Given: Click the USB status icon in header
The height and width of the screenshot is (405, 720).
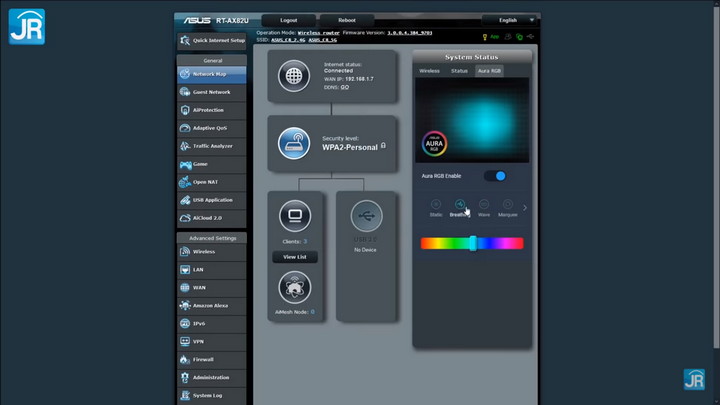Looking at the screenshot, I should [x=531, y=37].
